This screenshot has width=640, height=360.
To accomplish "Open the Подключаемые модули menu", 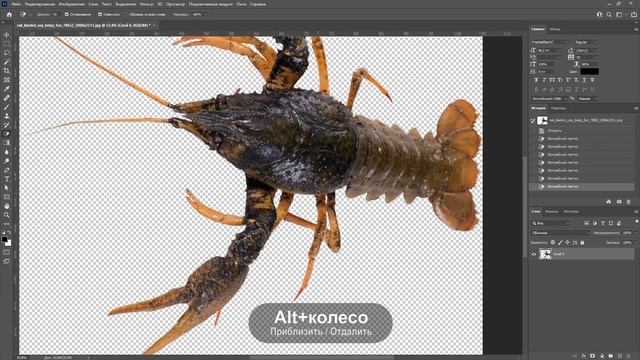I will (210, 4).
